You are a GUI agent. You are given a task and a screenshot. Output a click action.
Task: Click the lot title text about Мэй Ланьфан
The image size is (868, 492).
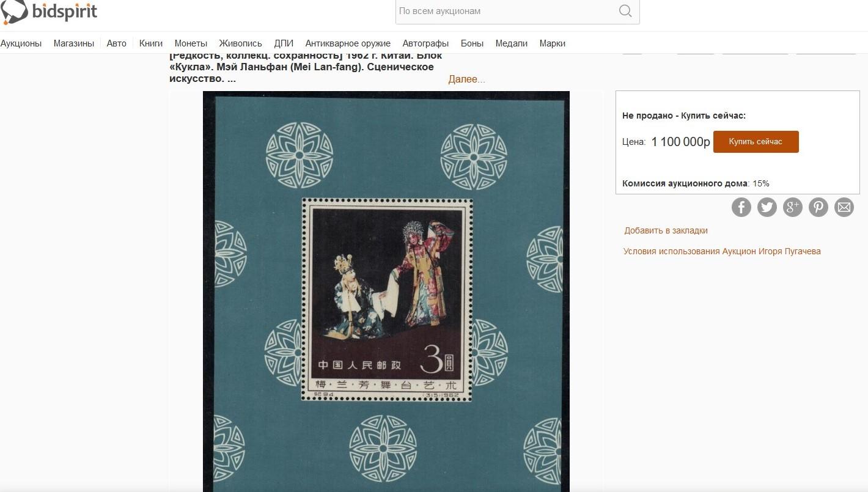coord(306,67)
